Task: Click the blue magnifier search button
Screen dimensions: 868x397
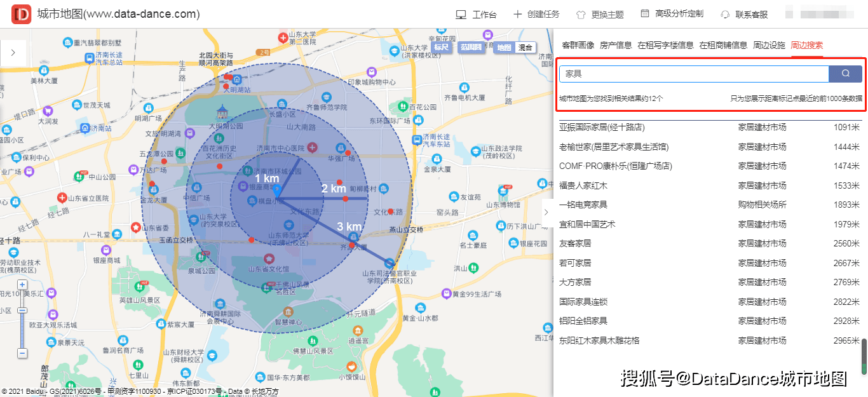Action: (846, 74)
